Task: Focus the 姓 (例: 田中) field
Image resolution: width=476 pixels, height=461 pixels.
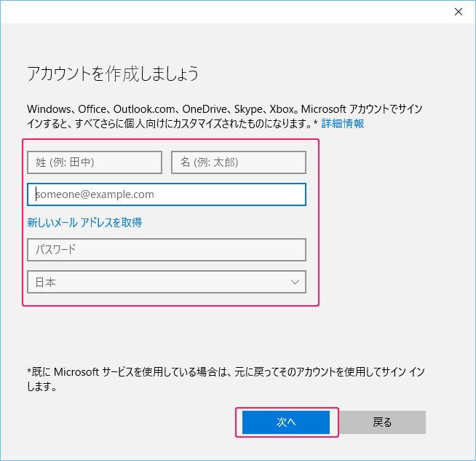Action: 95,162
